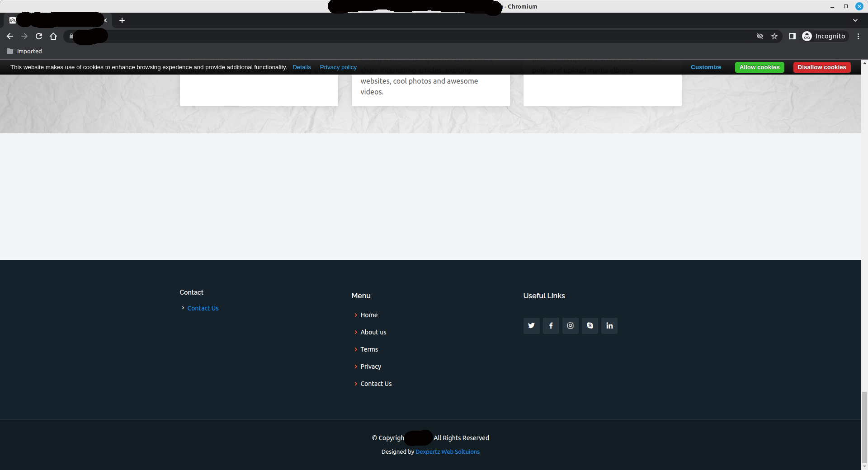868x470 pixels.
Task: Expand the tab search dropdown arrow
Action: 855,20
